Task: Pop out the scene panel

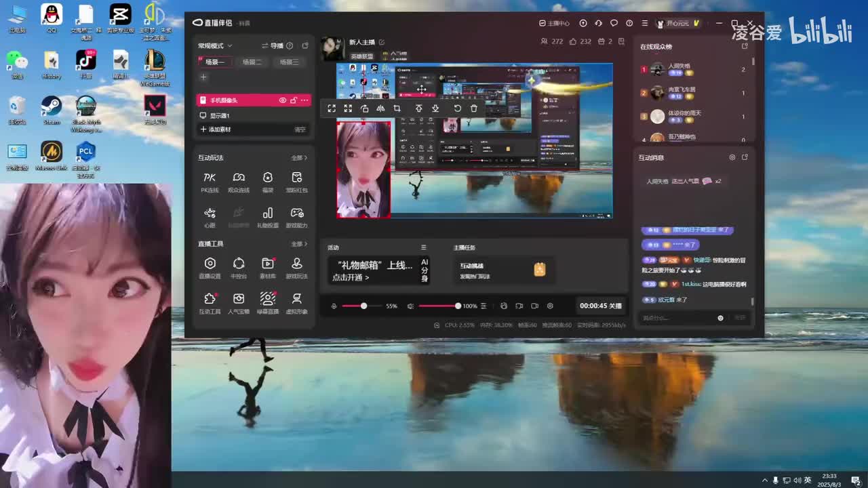Action: [305, 46]
